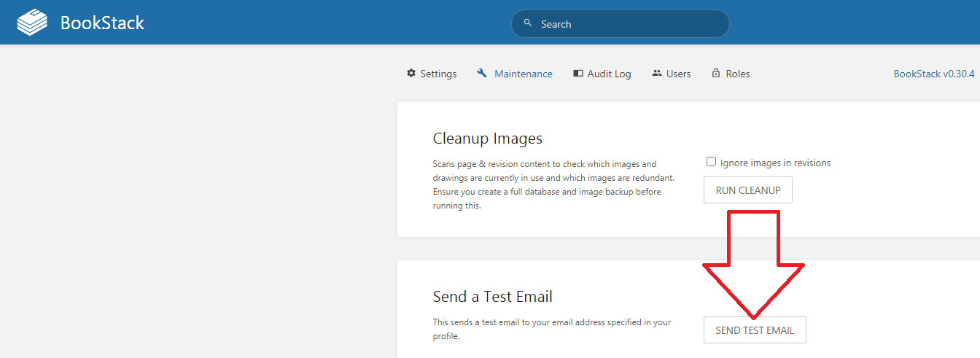Click the BookStack stacked-books logo icon
Screen dimensions: 980x358
coord(31,23)
